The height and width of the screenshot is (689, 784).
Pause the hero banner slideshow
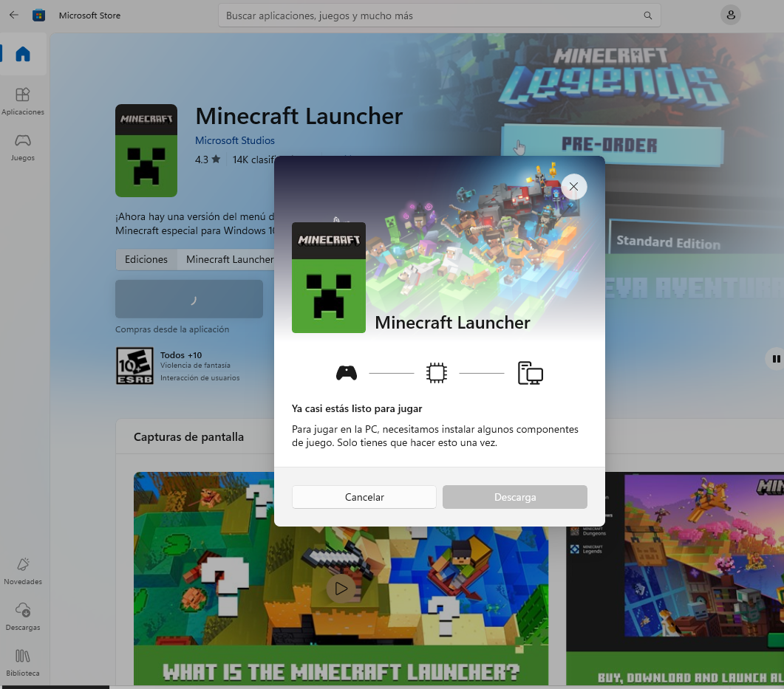[x=776, y=359]
